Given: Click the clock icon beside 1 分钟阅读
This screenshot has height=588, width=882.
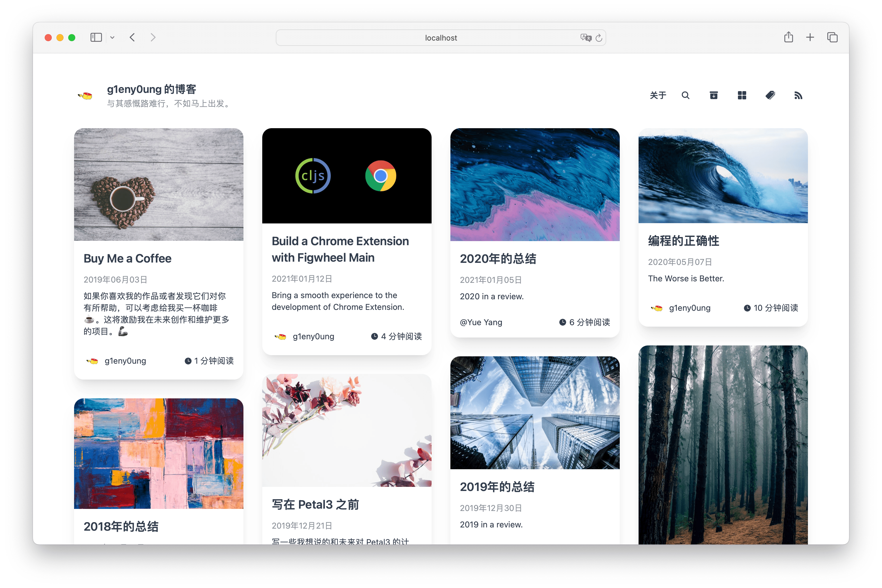Looking at the screenshot, I should tap(188, 361).
